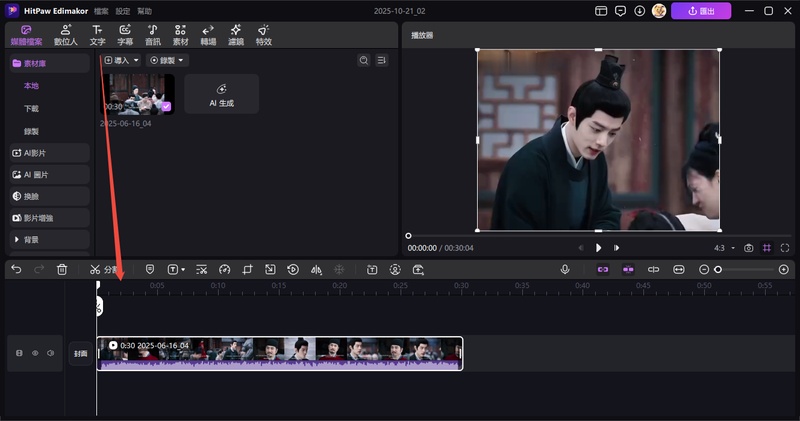Search the media library with the magnifier icon

[x=363, y=61]
